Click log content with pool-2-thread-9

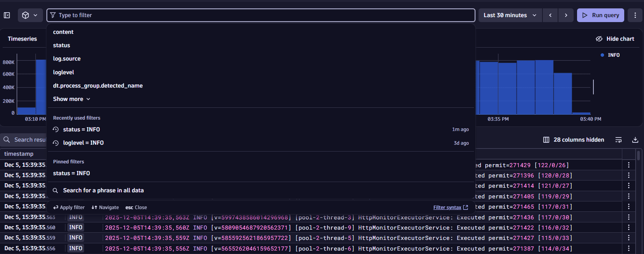[339, 228]
